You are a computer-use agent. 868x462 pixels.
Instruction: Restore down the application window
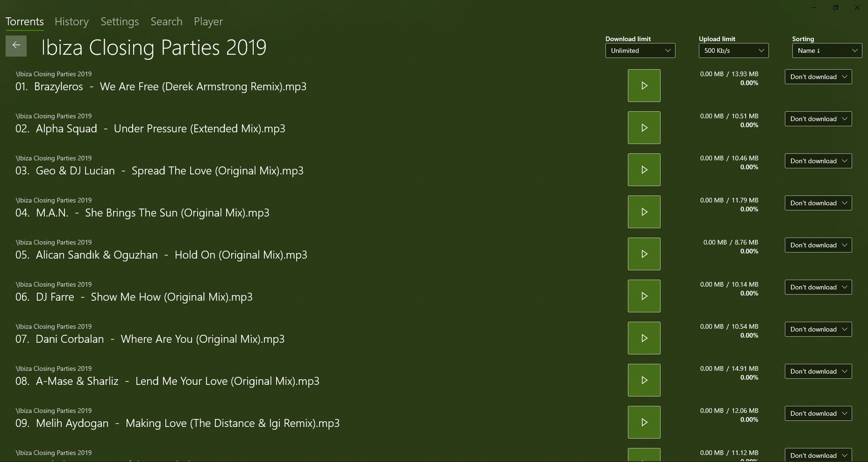[836, 7]
